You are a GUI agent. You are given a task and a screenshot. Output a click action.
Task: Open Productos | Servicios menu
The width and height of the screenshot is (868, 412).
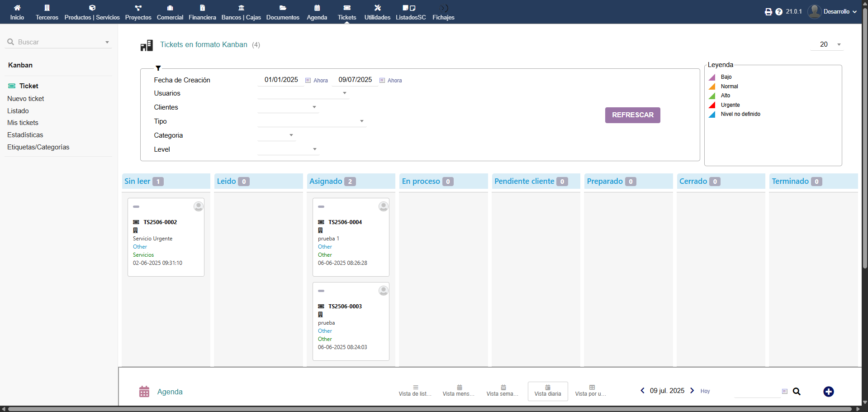click(x=92, y=12)
